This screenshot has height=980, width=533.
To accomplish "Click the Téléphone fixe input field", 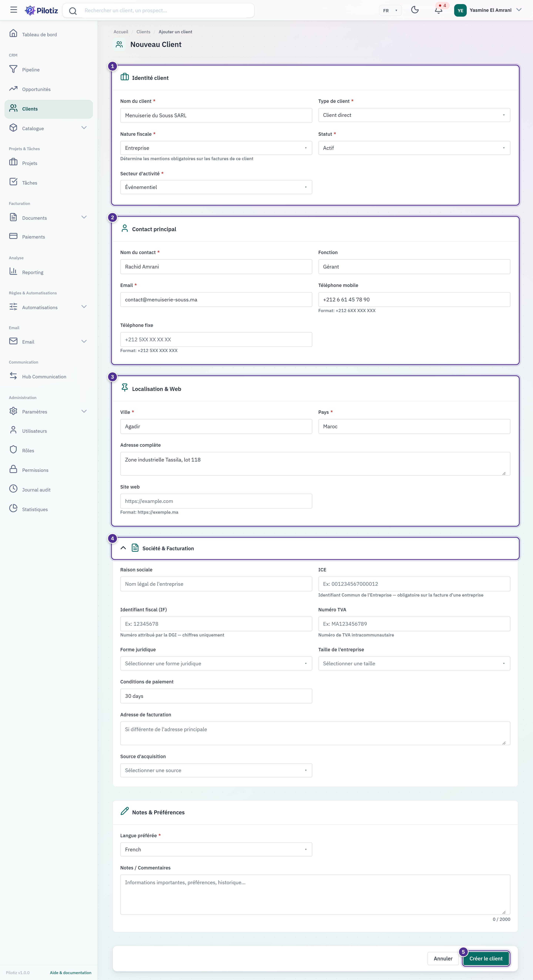I will click(216, 339).
